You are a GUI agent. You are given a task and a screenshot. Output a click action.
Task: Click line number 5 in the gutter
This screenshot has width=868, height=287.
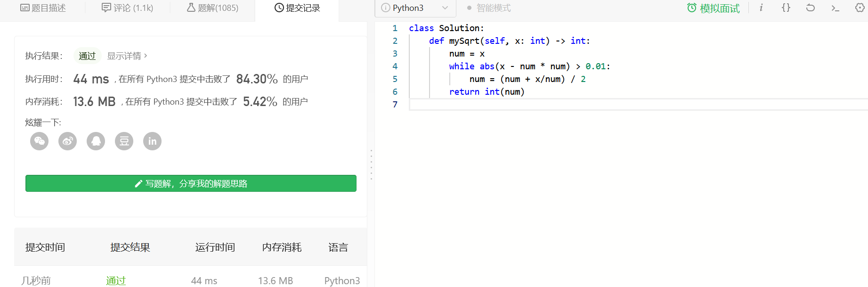click(x=395, y=79)
